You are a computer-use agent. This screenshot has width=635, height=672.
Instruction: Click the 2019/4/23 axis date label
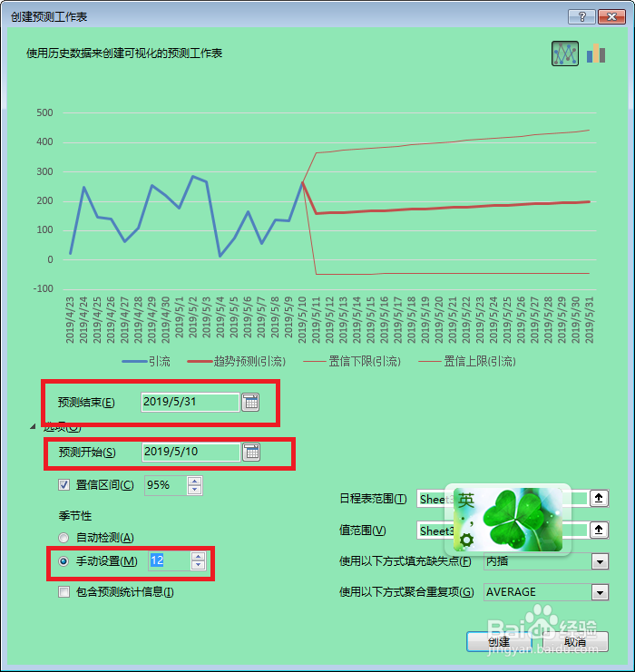[x=70, y=320]
